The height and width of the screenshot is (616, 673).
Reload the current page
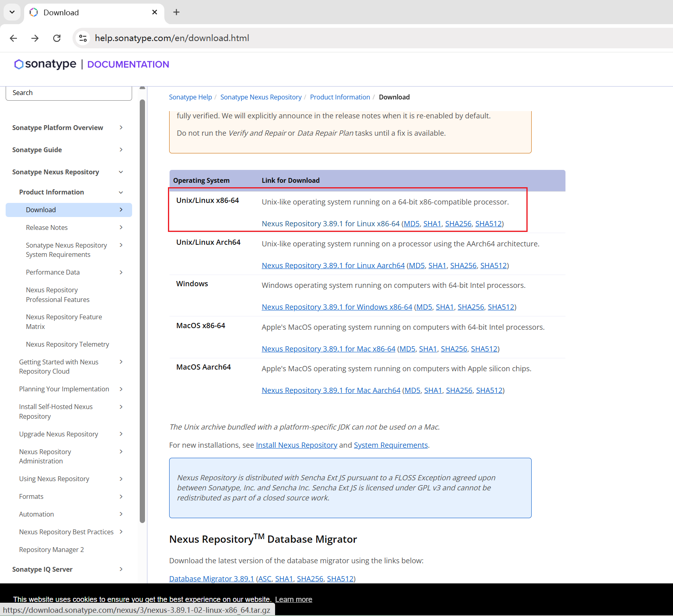[57, 38]
